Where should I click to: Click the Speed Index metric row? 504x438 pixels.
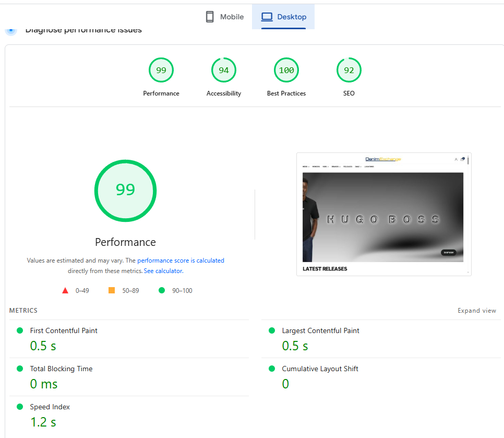(50, 407)
